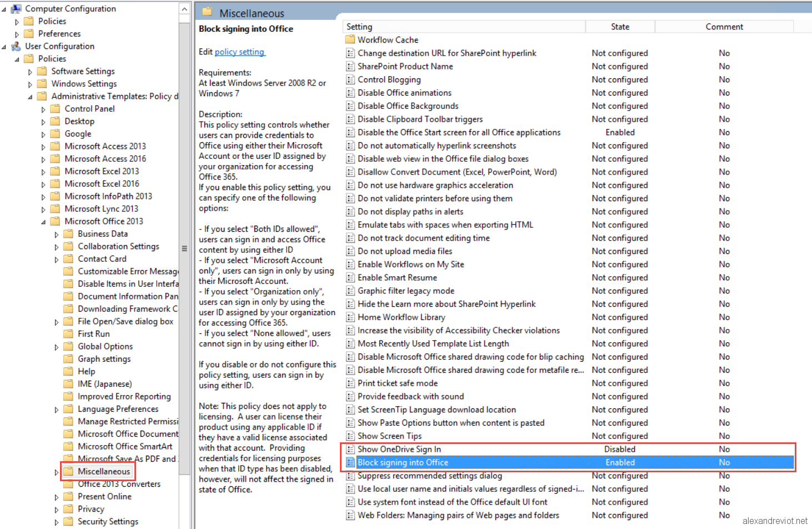Select the 'Show OneDrive Sign In' setting
Image resolution: width=812 pixels, height=529 pixels.
399,450
